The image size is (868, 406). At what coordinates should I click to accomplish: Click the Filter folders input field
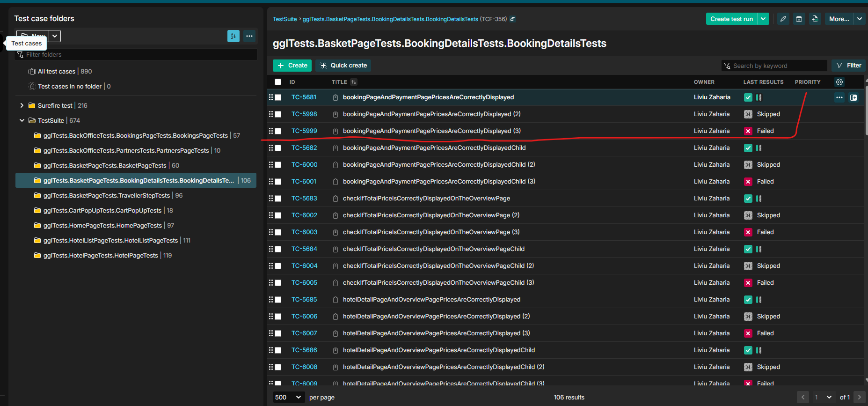pyautogui.click(x=136, y=54)
